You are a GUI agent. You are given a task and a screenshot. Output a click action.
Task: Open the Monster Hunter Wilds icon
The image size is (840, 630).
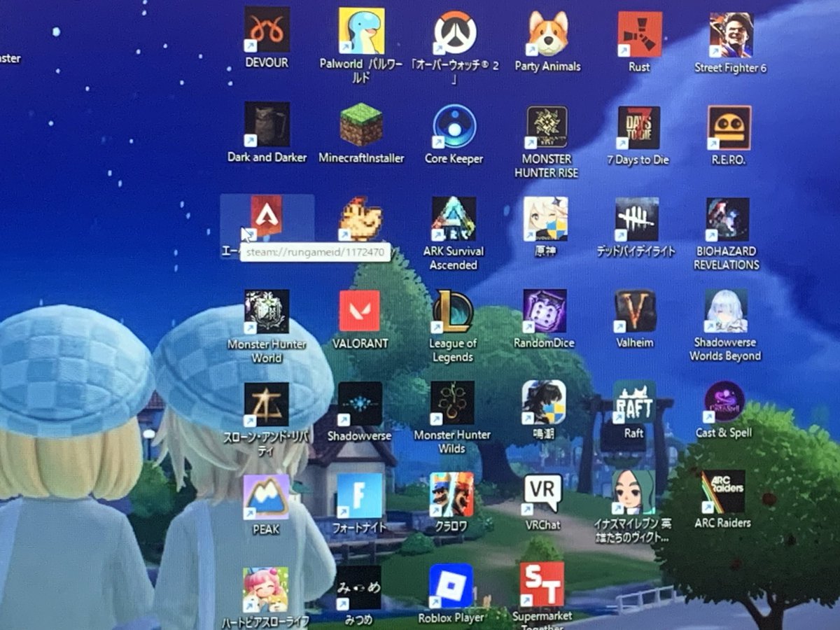coord(452,403)
